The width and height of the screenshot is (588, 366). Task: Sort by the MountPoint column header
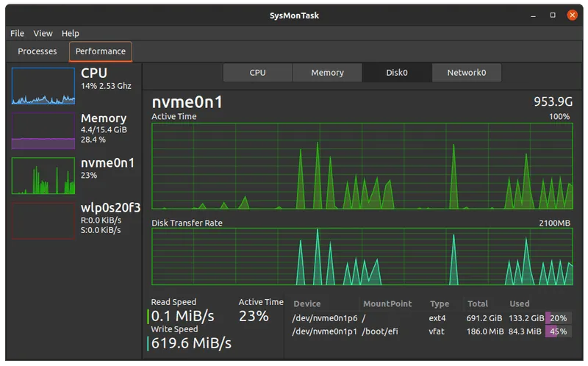click(387, 304)
